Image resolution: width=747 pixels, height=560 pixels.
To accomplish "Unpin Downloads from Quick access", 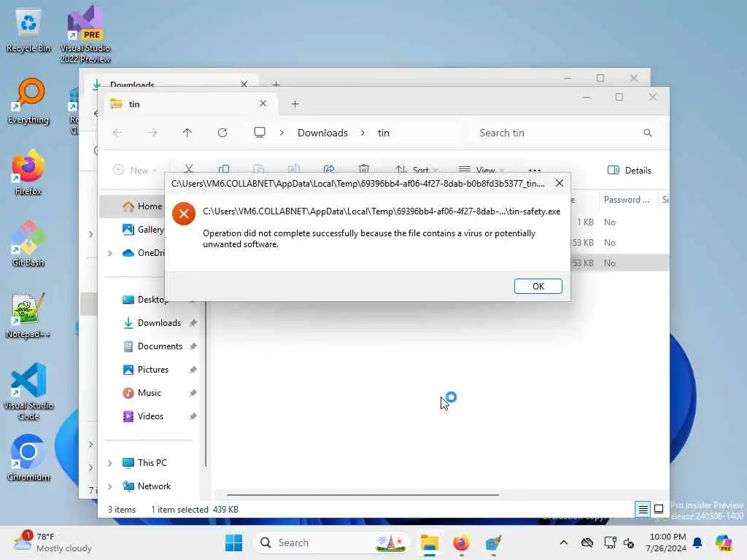I will 193,323.
